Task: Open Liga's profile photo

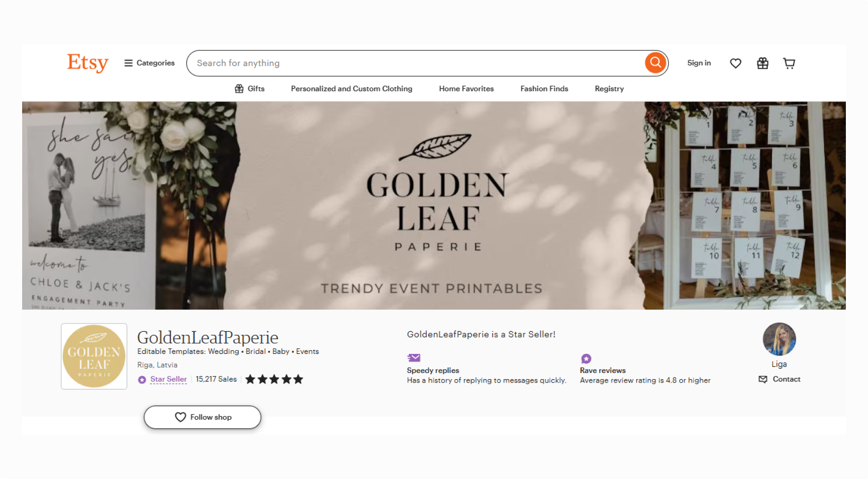Action: 779,339
